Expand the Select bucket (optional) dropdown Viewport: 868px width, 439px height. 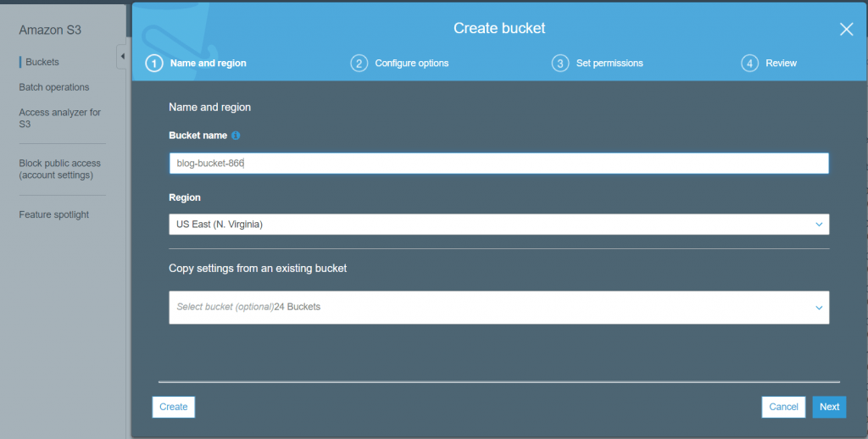coord(498,308)
